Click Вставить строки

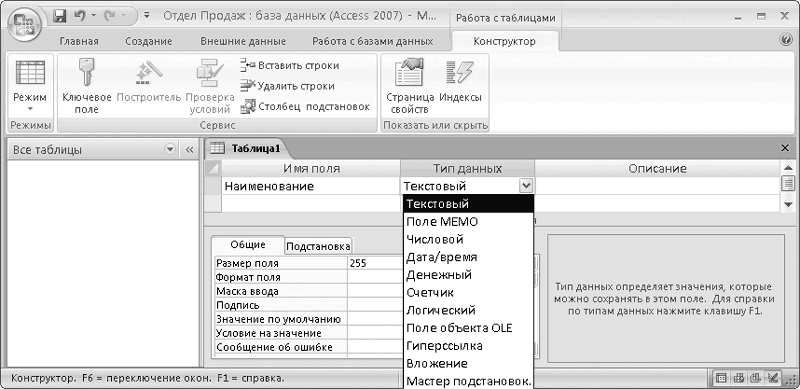click(290, 65)
